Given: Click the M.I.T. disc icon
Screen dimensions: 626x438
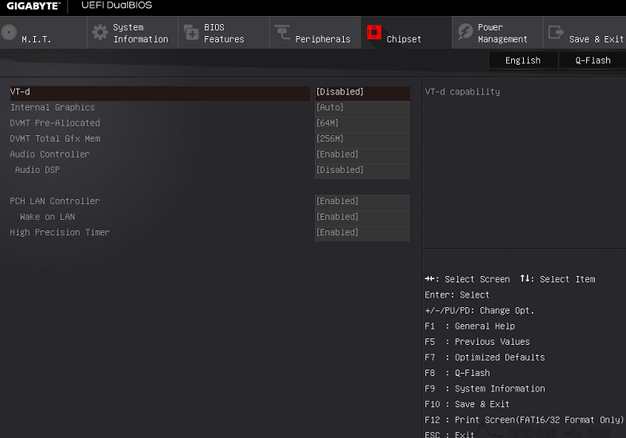Looking at the screenshot, I should 9,32.
